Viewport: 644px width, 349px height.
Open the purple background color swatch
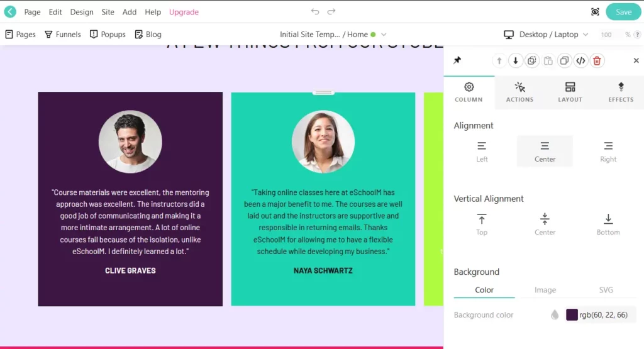(572, 315)
